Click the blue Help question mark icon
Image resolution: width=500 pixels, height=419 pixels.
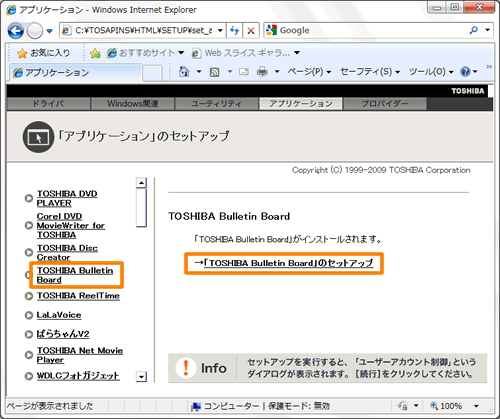click(465, 71)
